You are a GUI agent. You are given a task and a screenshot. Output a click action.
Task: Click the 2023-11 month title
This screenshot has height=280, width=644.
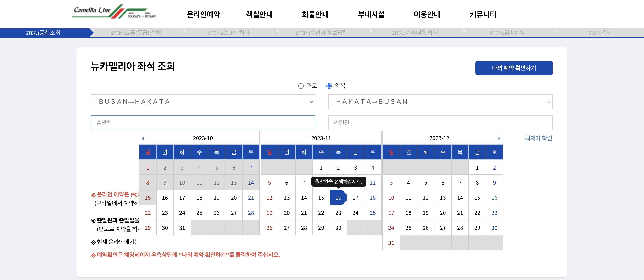tap(321, 138)
